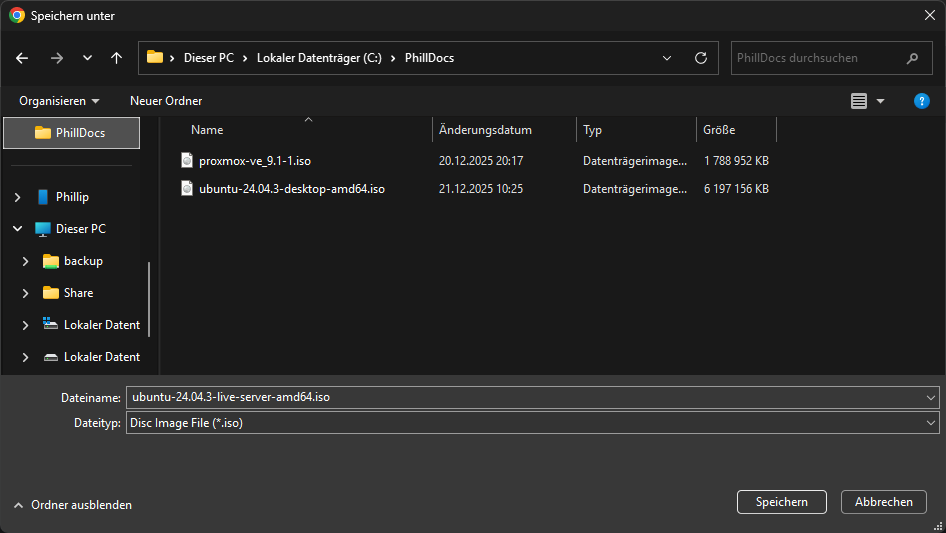The width and height of the screenshot is (946, 533).
Task: Select 'Dieser PC' in the breadcrumb path
Action: click(x=209, y=58)
